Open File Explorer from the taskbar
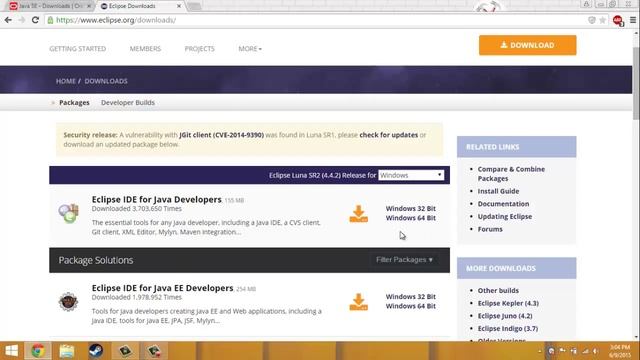The height and width of the screenshot is (360, 640). pos(67,351)
